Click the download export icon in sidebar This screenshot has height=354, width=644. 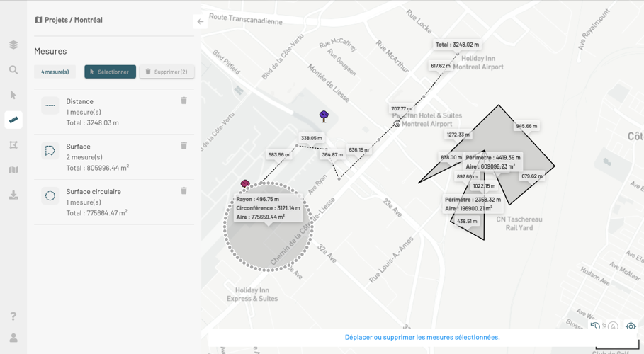tap(13, 195)
